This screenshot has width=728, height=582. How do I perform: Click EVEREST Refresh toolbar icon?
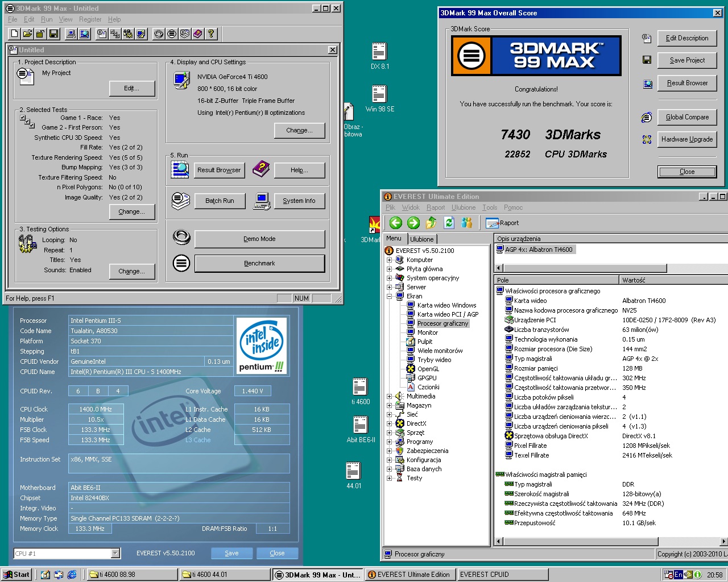[x=449, y=223]
